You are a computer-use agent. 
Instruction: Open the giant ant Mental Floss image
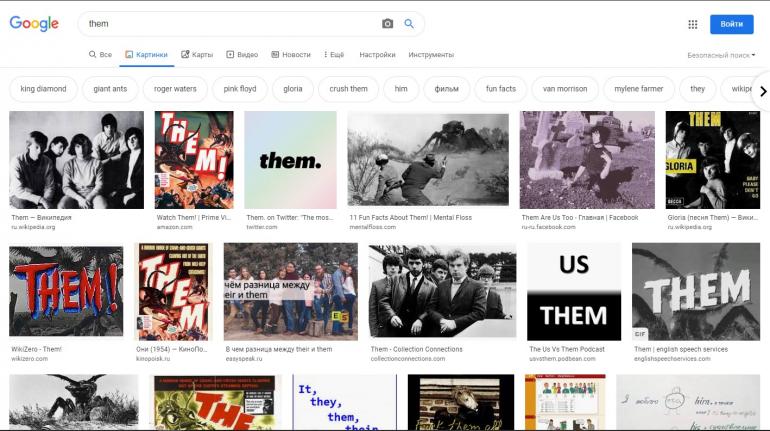click(x=428, y=160)
